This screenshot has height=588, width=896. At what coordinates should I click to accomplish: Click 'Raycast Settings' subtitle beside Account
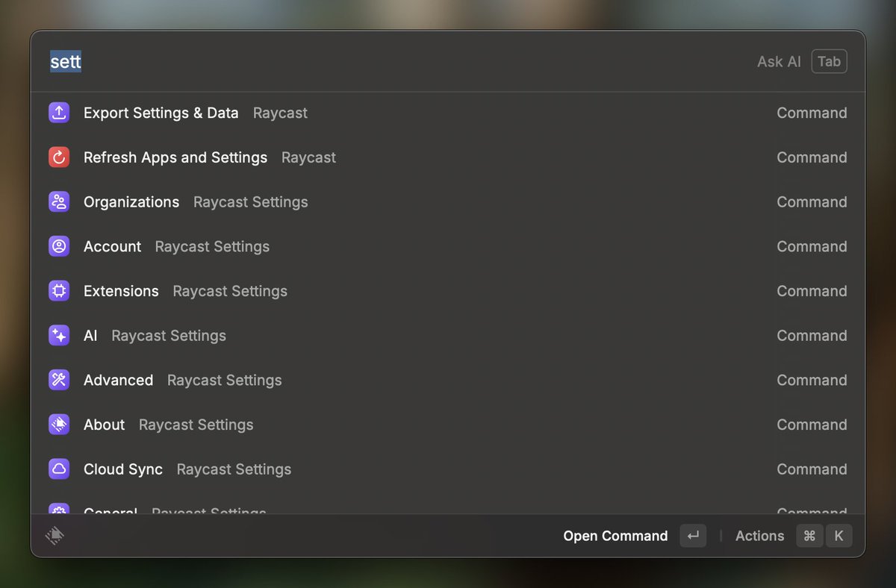coord(212,246)
